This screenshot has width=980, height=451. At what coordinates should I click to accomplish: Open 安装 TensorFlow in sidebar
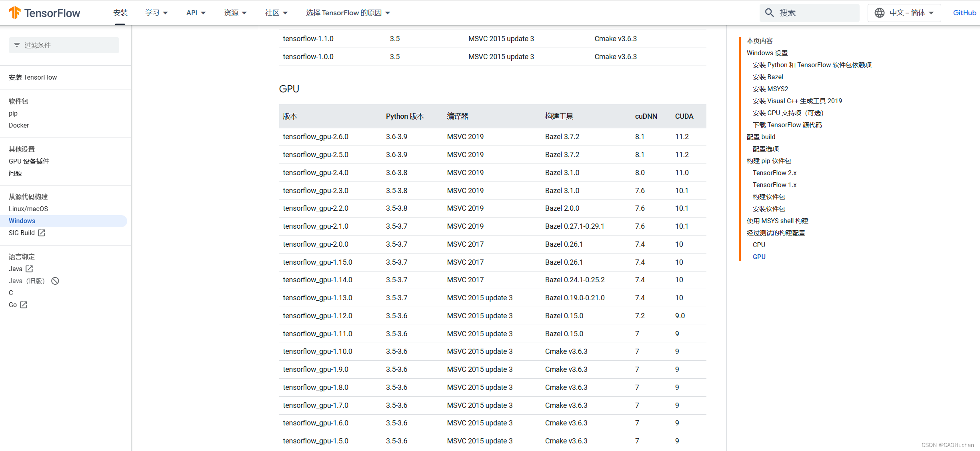[x=33, y=77]
